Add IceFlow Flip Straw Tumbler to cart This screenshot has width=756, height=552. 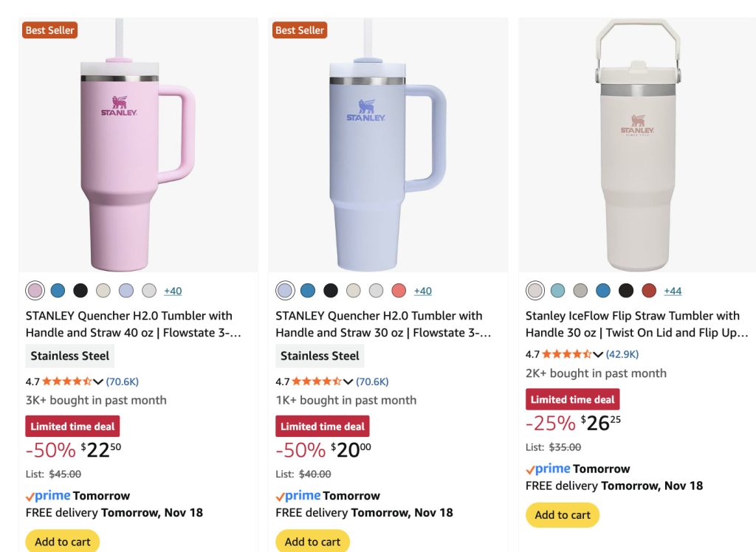tap(563, 515)
